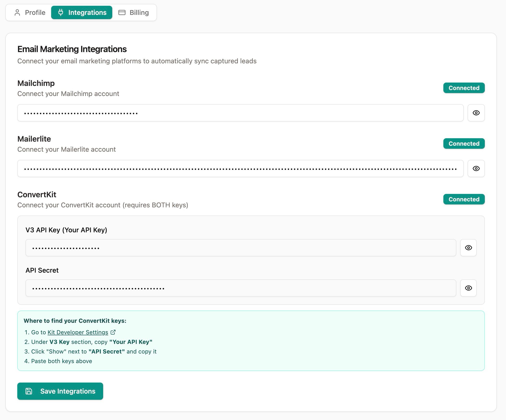Viewport: 506px width, 420px height.
Task: Click into the Mailerlite API key field
Action: tap(240, 168)
